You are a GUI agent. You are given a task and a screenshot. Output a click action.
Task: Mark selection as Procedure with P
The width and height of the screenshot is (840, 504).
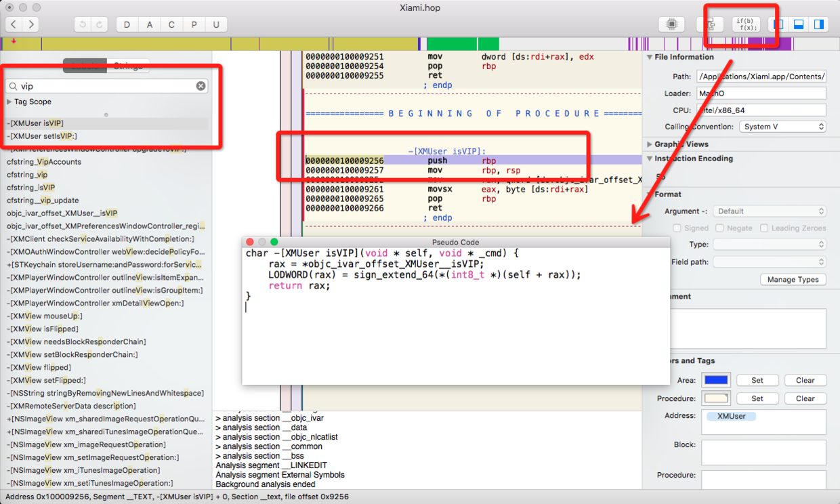point(194,24)
